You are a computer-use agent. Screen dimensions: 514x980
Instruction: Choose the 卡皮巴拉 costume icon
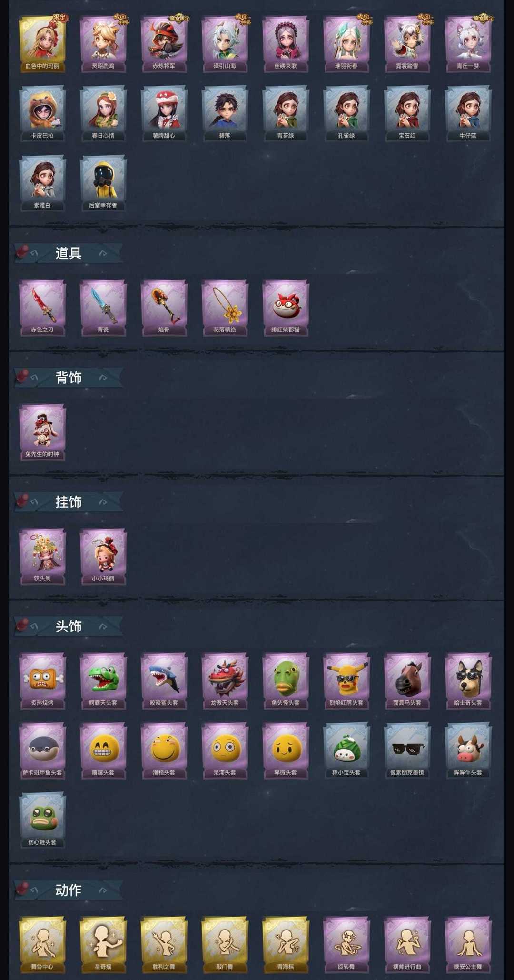(42, 114)
